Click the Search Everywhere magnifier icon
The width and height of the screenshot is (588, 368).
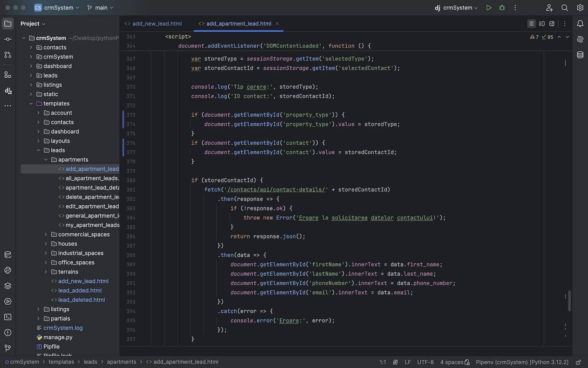[564, 8]
